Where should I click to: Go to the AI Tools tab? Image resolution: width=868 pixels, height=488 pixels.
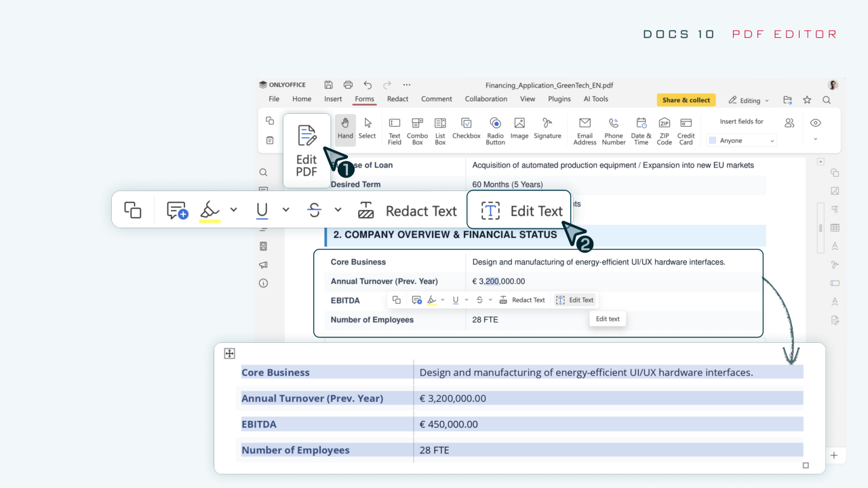[x=596, y=99]
